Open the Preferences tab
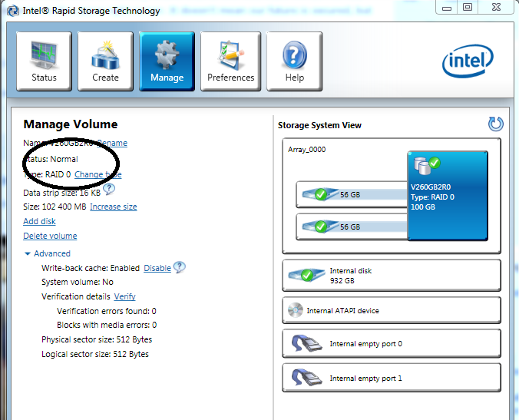 point(230,61)
